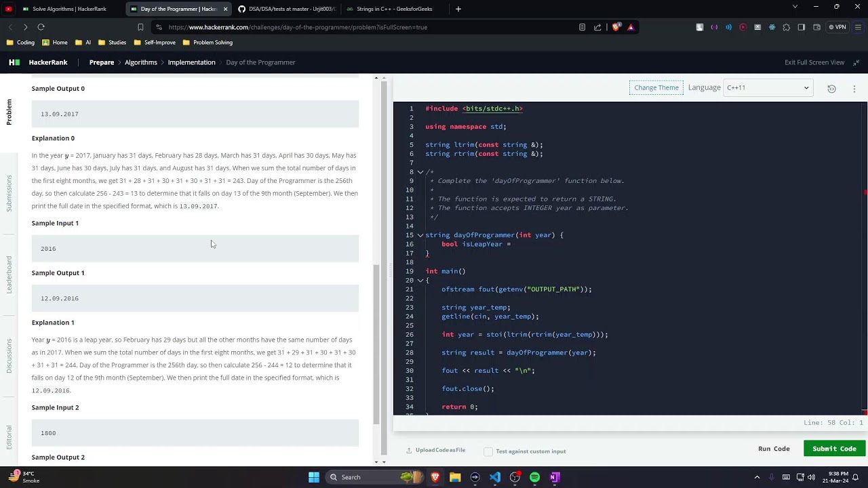Open the AI bookmarks folder
Image resolution: width=868 pixels, height=488 pixels.
pos(83,42)
